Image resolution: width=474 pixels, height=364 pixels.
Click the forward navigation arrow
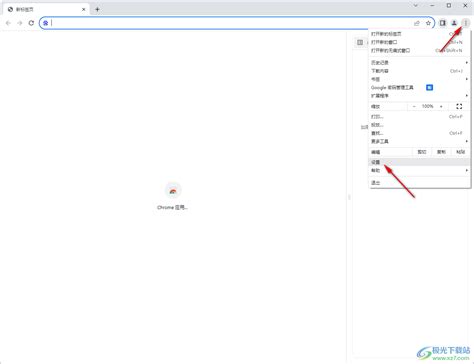[x=20, y=23]
